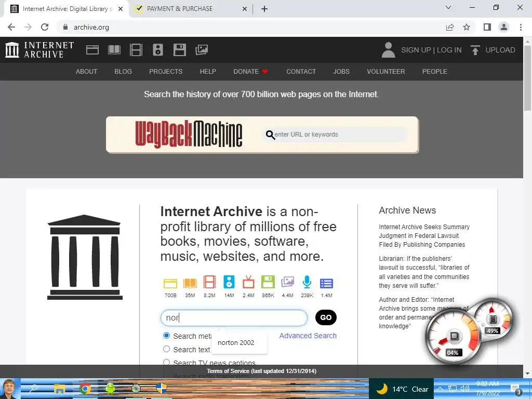532x399 pixels.
Task: Open the 2.4M TV collection icon
Action: 248,282
